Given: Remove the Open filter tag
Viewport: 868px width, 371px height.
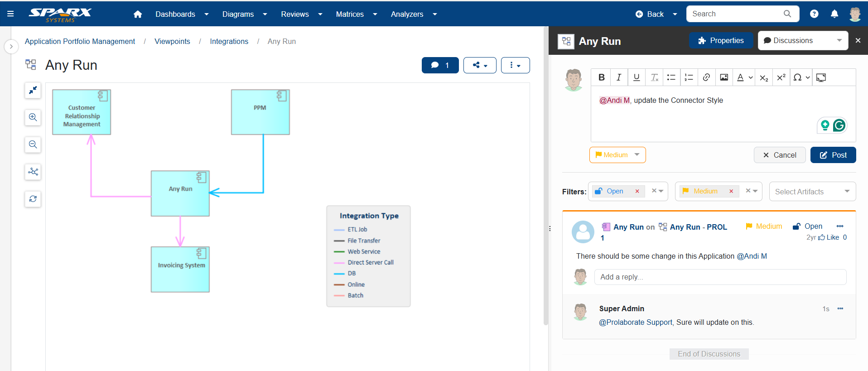Looking at the screenshot, I should point(637,191).
